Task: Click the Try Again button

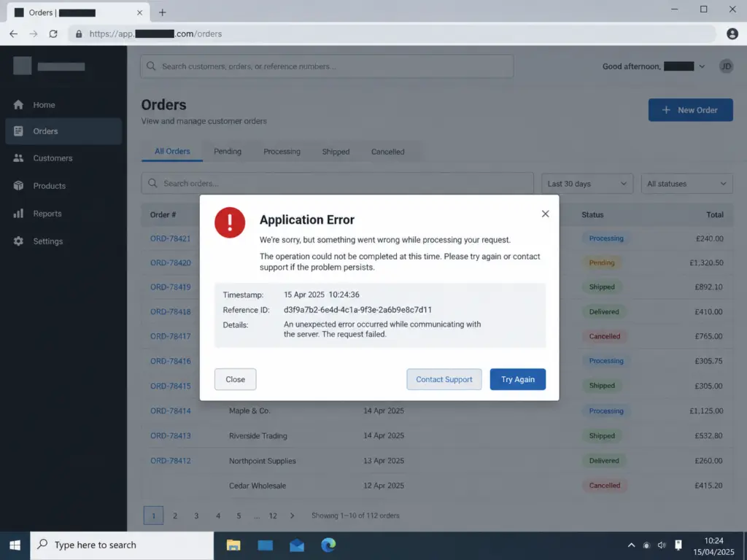Action: [x=518, y=379]
